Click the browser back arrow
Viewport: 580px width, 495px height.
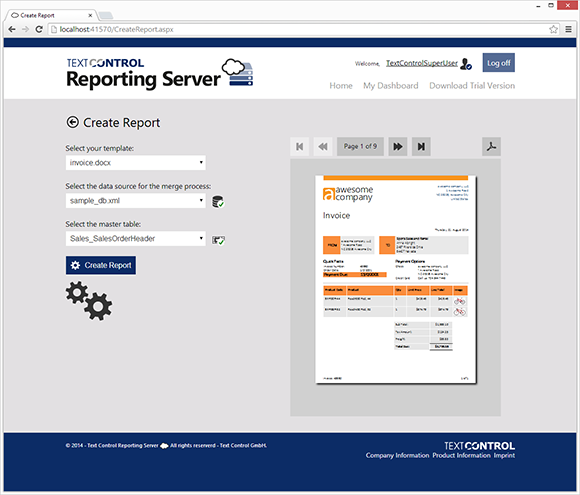(12, 29)
